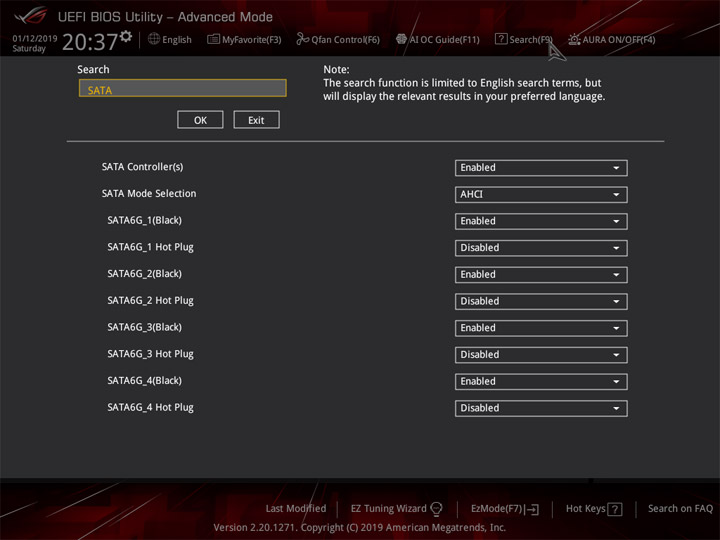The image size is (720, 540).
Task: Open SATA6G_3(Black) dropdown
Action: tap(541, 328)
